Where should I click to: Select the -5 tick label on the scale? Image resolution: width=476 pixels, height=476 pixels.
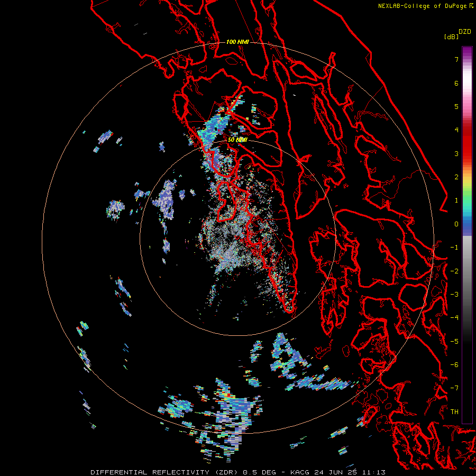[x=454, y=342]
